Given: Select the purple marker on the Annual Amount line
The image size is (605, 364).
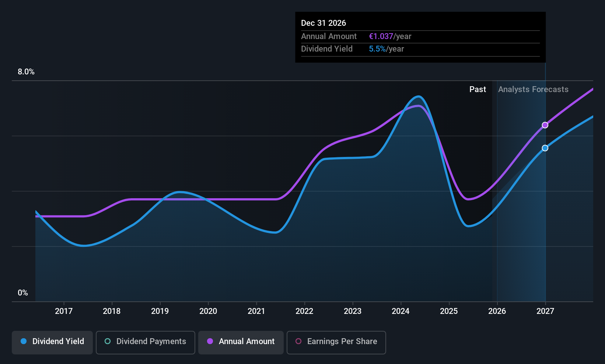Looking at the screenshot, I should (545, 125).
